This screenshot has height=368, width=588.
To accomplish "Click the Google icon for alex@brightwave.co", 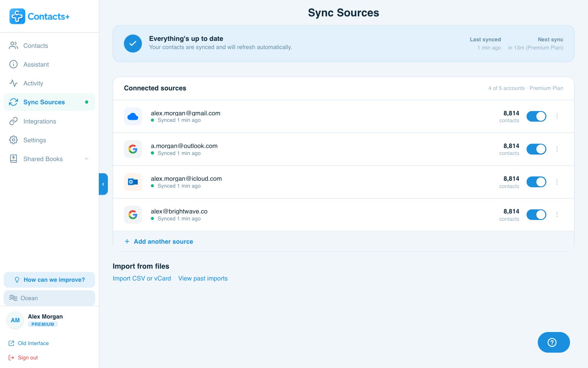I will (133, 215).
